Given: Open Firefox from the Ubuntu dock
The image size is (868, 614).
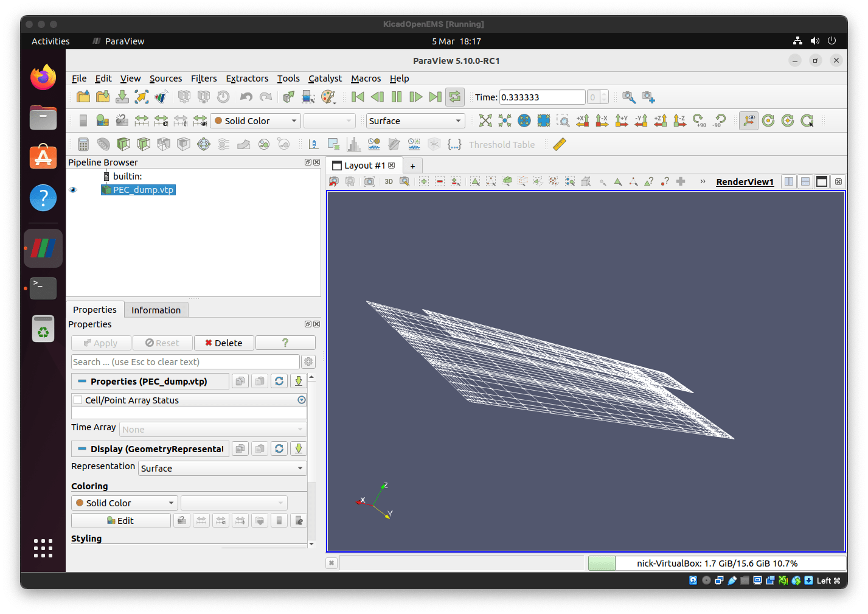Looking at the screenshot, I should click(43, 77).
